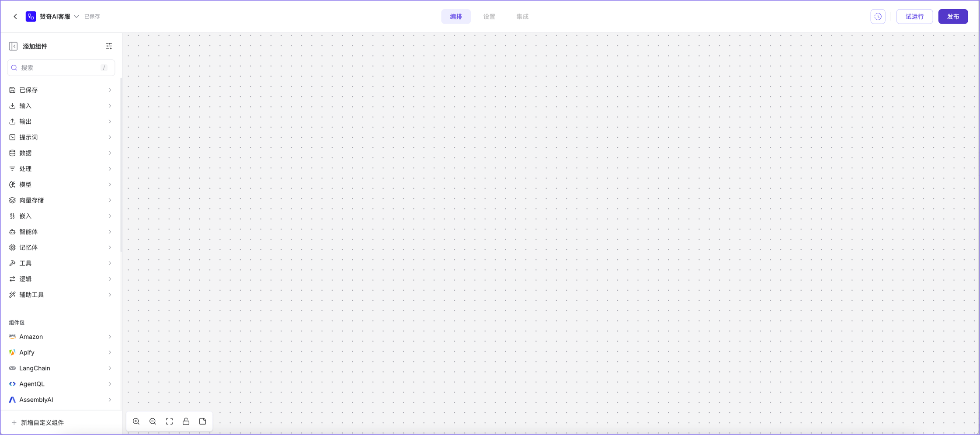Fit canvas view to screen
This screenshot has width=980, height=435.
(x=170, y=421)
